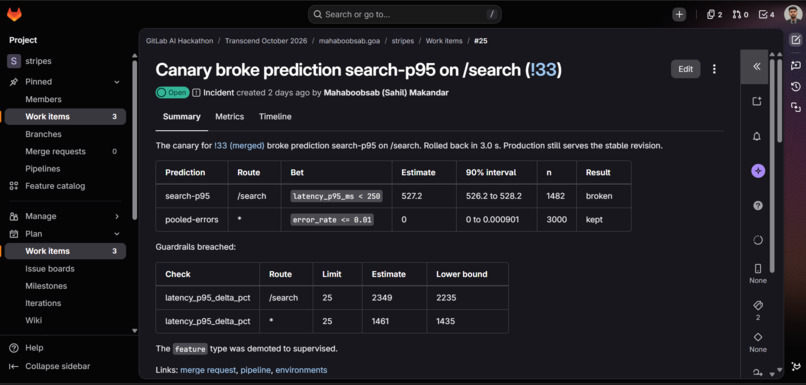This screenshot has height=385, width=806.
Task: Open the sessions icon below chat history
Action: coord(796,107)
